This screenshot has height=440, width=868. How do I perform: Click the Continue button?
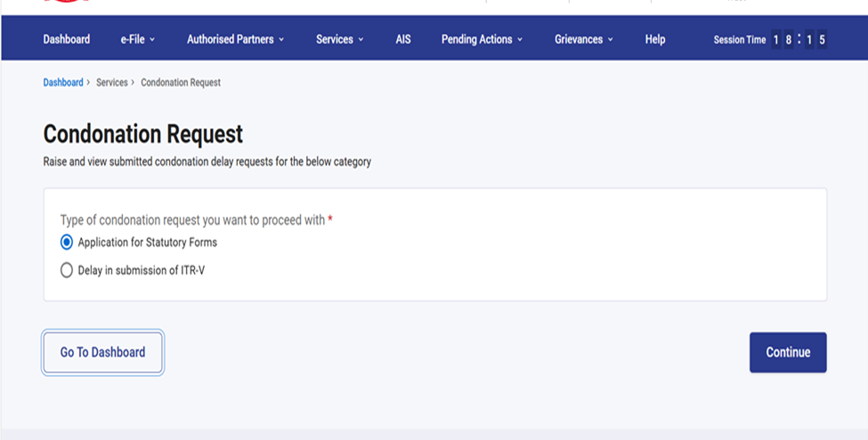tap(788, 352)
